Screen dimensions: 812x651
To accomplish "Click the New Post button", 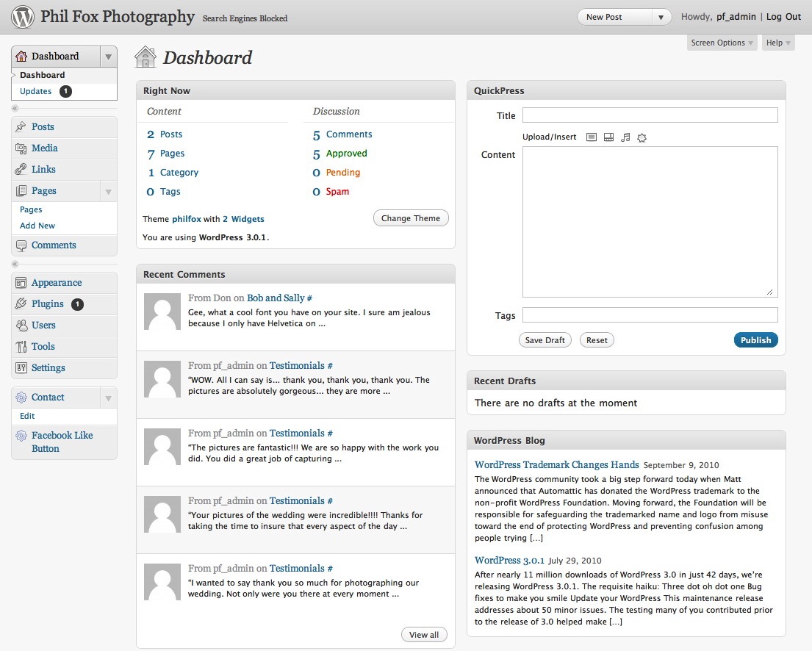I will [x=614, y=17].
